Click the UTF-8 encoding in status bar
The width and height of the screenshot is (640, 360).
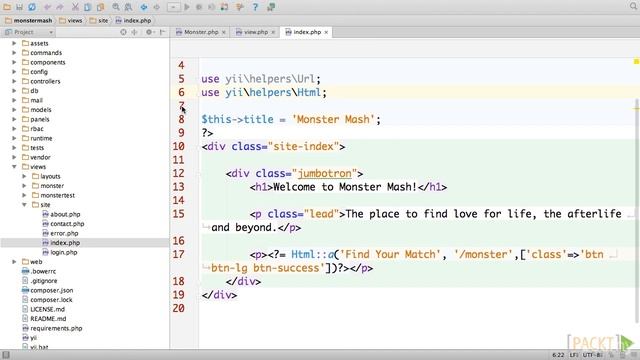(592, 355)
